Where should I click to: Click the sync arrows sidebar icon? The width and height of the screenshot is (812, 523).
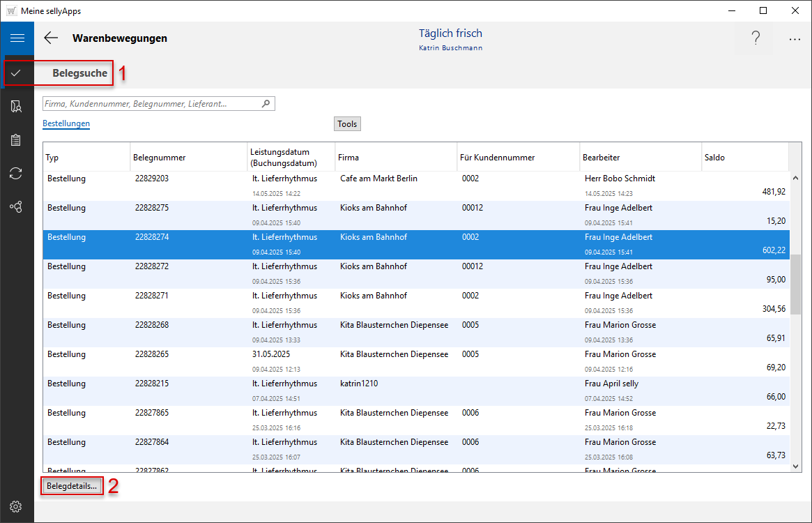[x=17, y=174]
